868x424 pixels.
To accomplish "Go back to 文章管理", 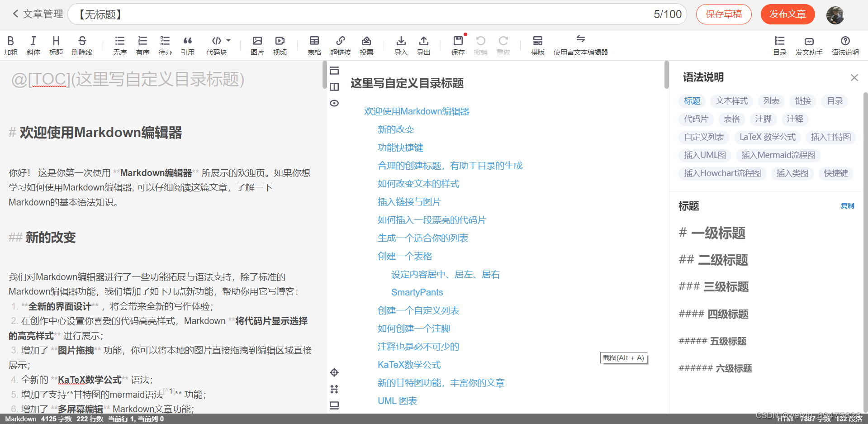I will point(38,14).
